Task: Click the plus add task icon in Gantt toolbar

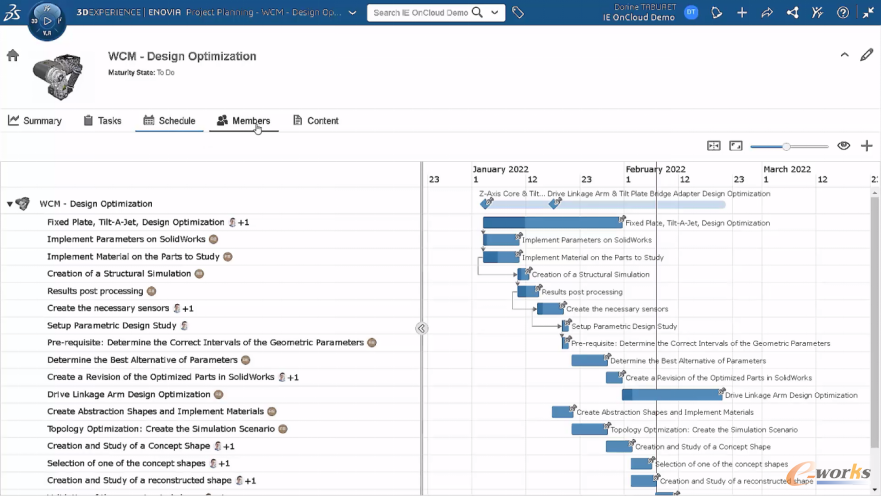Action: coord(866,146)
